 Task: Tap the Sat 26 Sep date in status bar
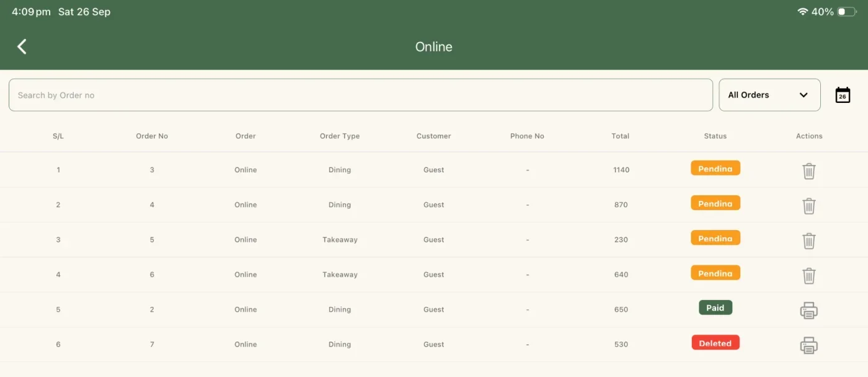[x=84, y=12]
